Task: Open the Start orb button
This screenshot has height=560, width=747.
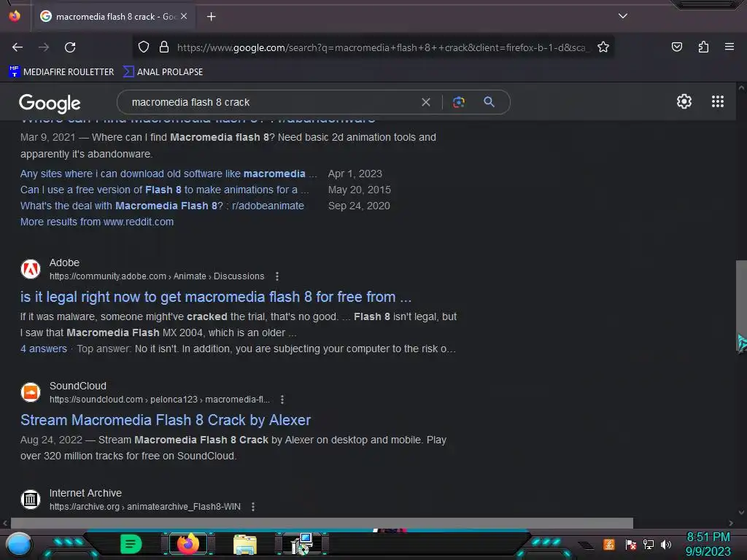Action: [x=19, y=544]
